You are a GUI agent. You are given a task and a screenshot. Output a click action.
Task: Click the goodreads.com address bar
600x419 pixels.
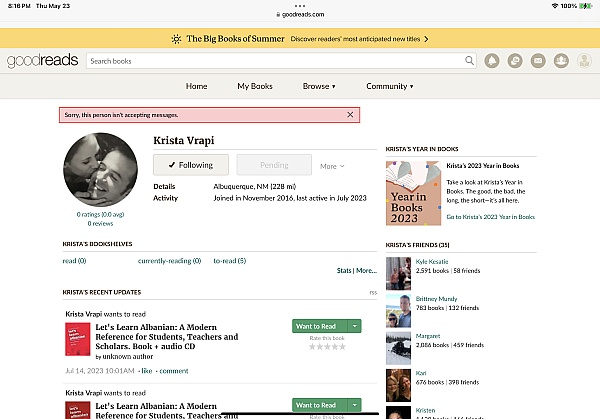[x=300, y=15]
